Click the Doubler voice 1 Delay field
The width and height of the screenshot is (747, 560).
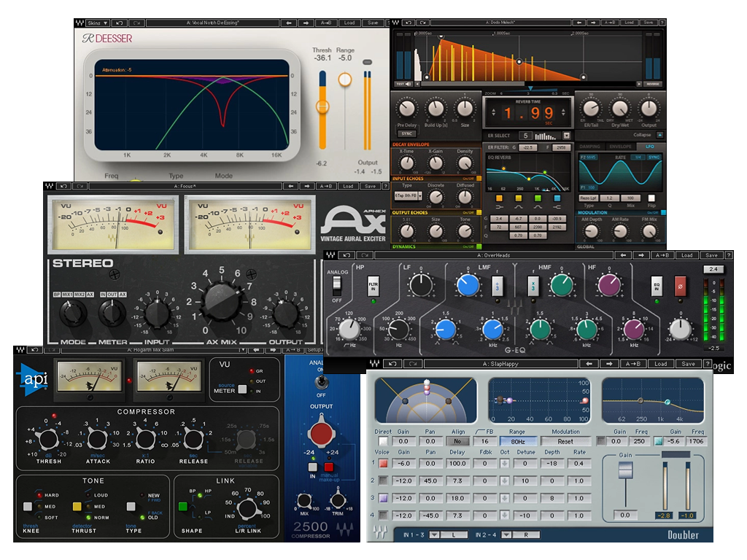(x=457, y=463)
